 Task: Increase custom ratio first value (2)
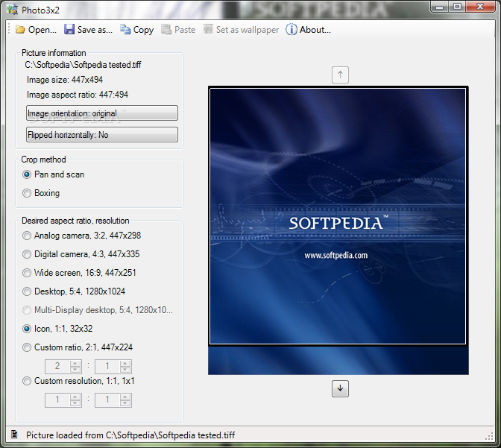pos(75,364)
